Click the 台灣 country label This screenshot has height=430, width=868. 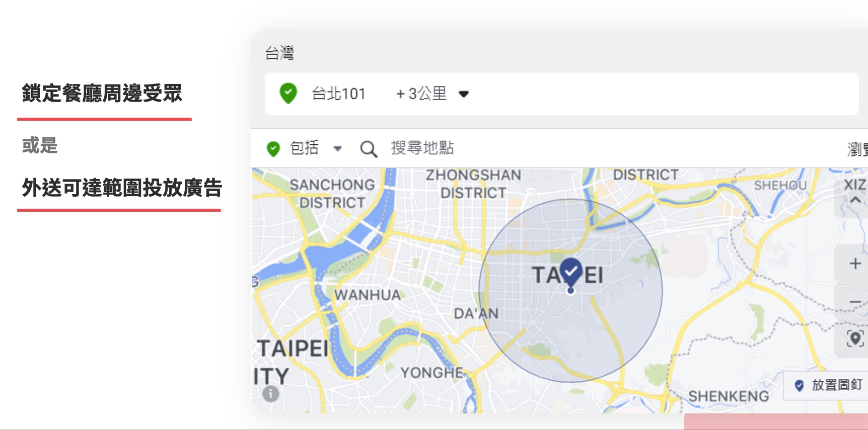tap(279, 53)
